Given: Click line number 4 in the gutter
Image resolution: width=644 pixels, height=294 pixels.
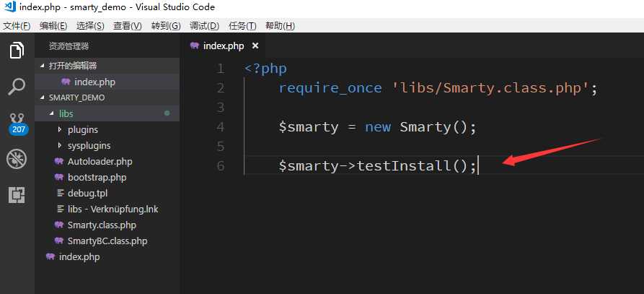Looking at the screenshot, I should 221,127.
